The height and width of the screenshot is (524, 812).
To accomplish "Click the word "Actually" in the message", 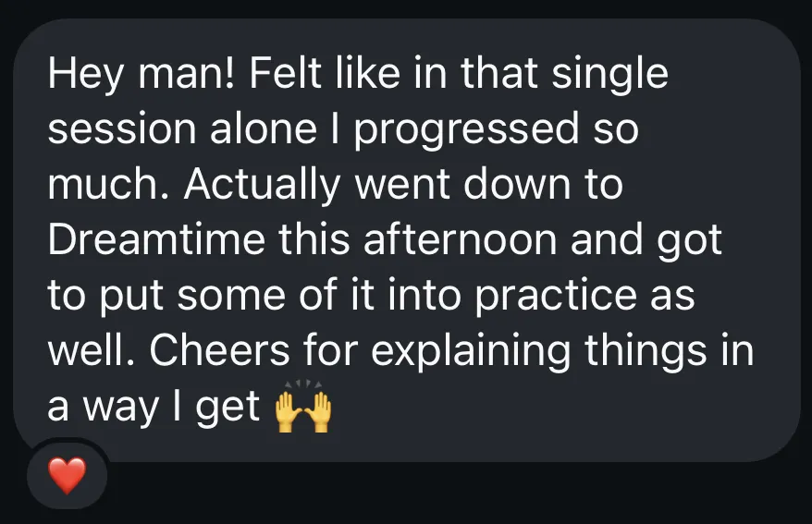I will (x=263, y=186).
